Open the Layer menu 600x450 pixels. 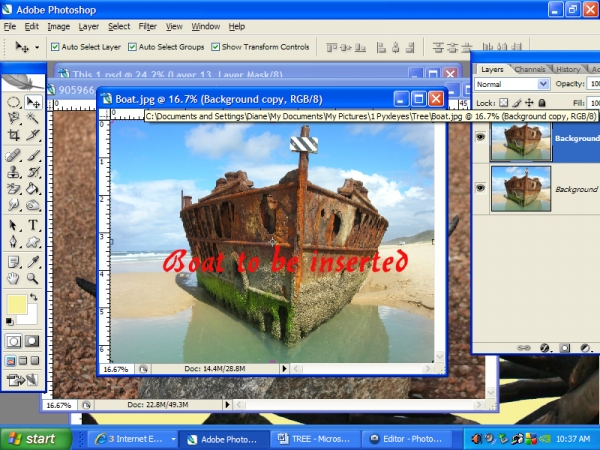tap(89, 26)
